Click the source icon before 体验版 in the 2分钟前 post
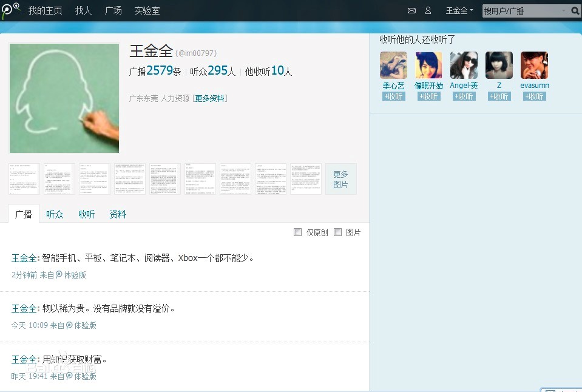 coord(59,275)
